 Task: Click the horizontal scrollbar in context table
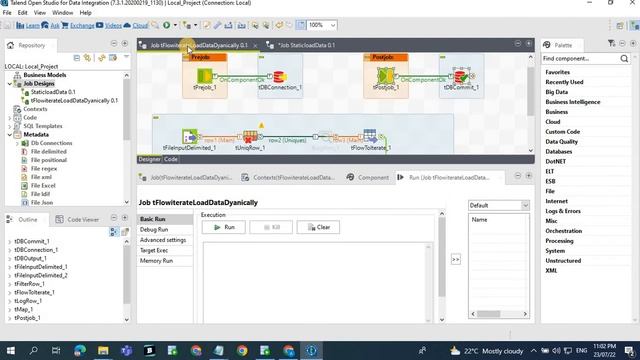[x=489, y=314]
